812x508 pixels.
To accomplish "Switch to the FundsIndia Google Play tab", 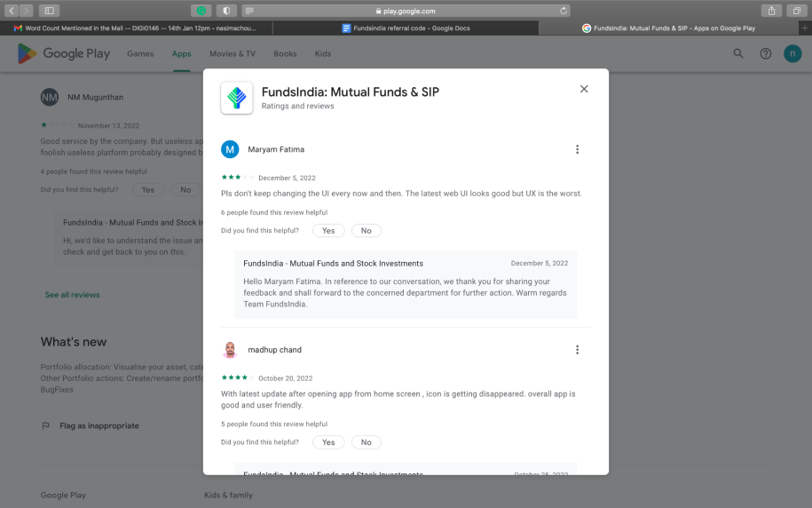I will pos(668,28).
